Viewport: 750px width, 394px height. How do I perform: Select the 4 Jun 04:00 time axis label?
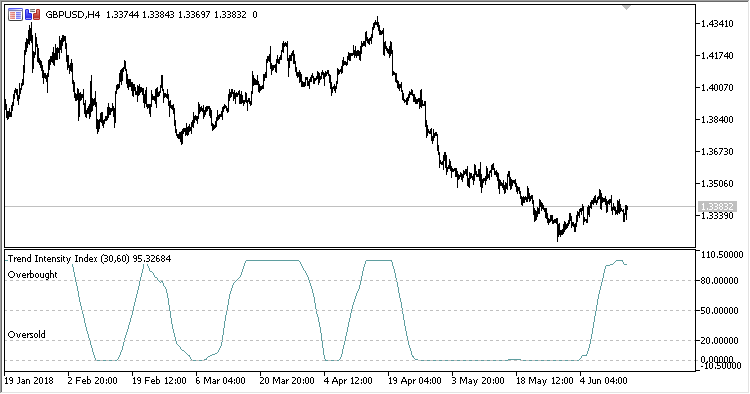[603, 381]
